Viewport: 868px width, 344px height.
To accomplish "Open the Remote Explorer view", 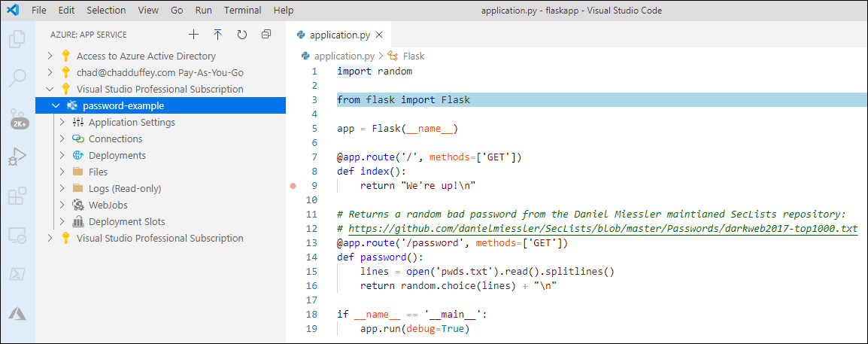I will (18, 236).
